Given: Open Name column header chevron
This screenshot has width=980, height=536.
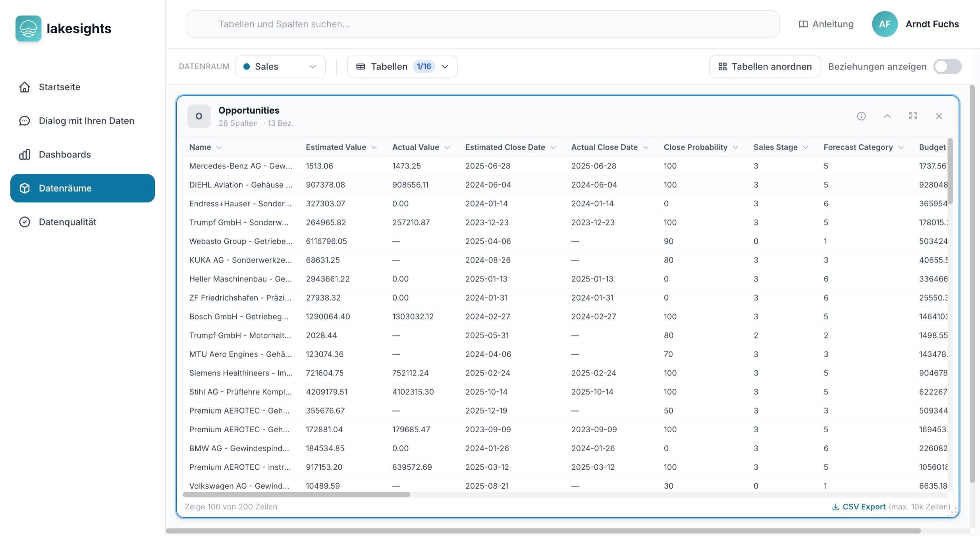Looking at the screenshot, I should [219, 147].
